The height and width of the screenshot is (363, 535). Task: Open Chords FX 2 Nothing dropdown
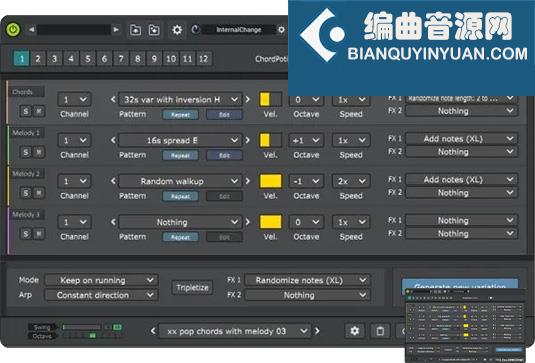point(462,111)
